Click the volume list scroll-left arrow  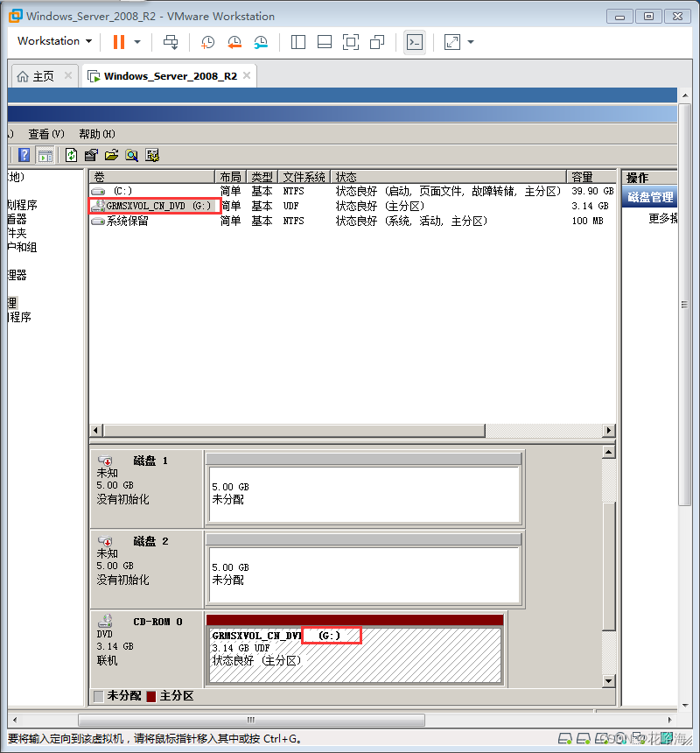coord(96,430)
